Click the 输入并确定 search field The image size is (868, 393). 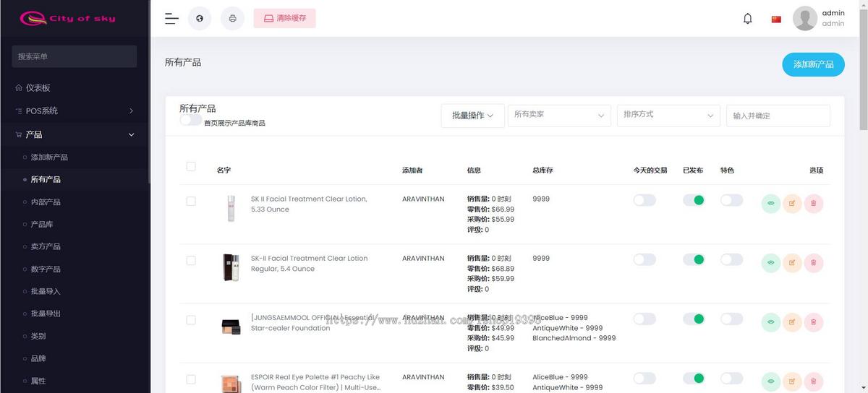pos(778,116)
